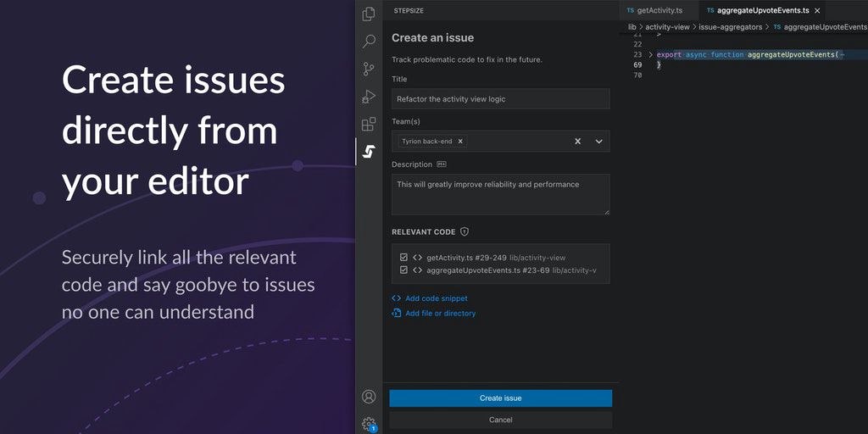
Task: Open the Accounts icon in activity bar
Action: 369,397
